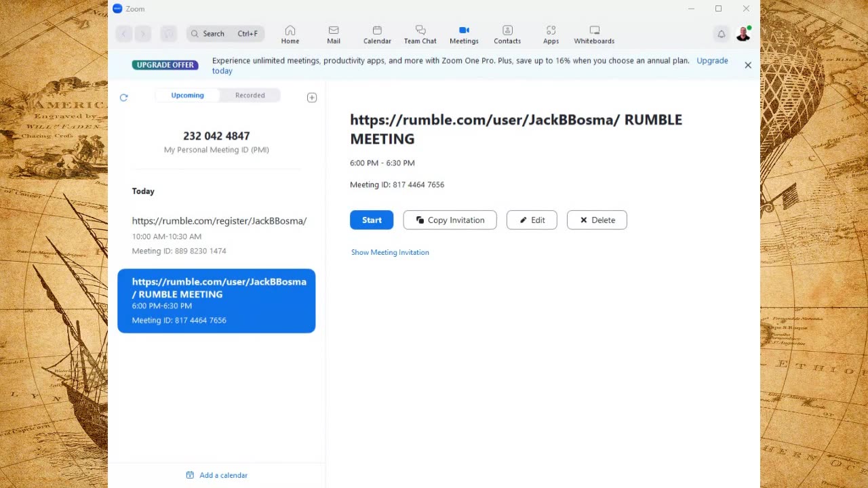
Task: Copy the meeting invitation
Action: 450,220
